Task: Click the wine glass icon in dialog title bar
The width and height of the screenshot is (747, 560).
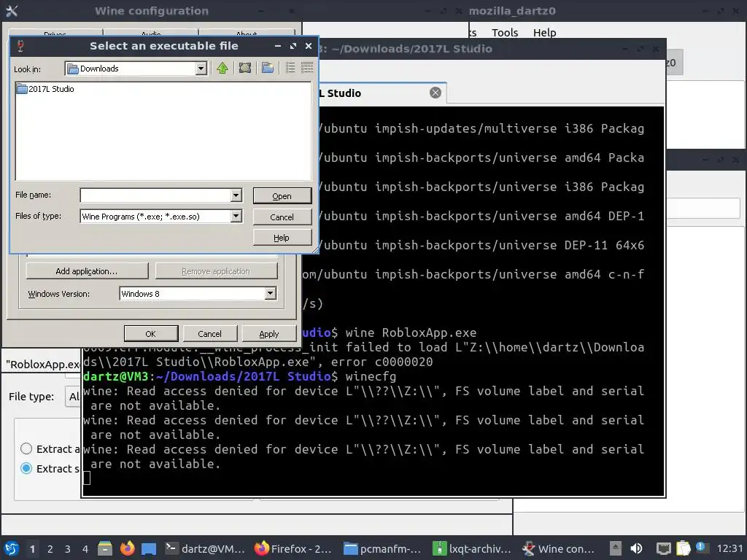Action: click(x=20, y=46)
